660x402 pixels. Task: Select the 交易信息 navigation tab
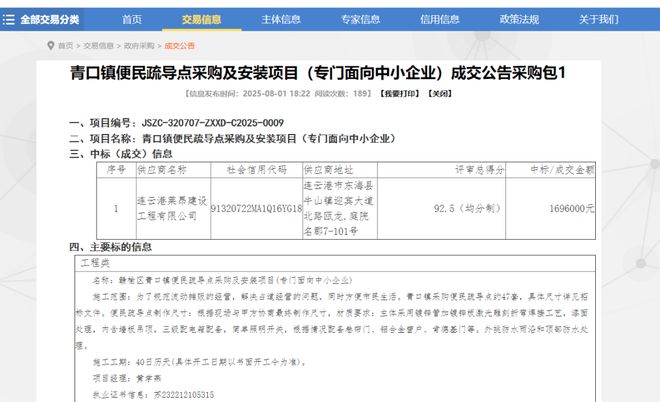click(202, 19)
